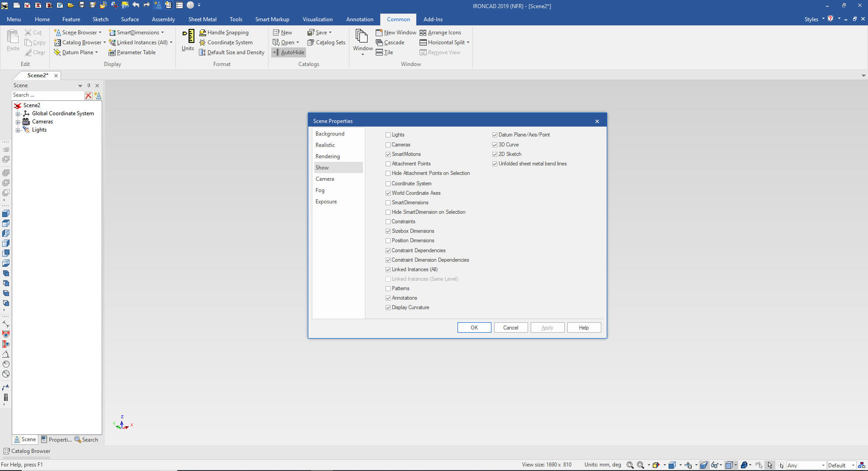Click the Coordinate System ribbon icon

pos(203,42)
